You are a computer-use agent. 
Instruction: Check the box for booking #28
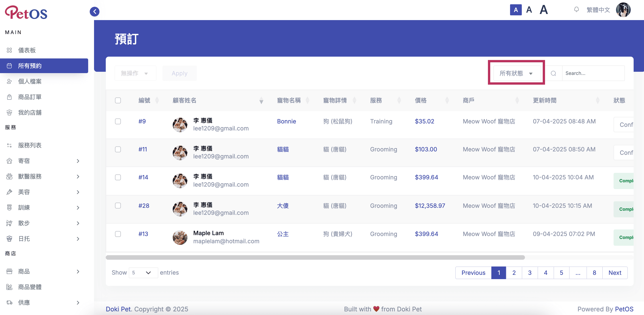click(118, 206)
